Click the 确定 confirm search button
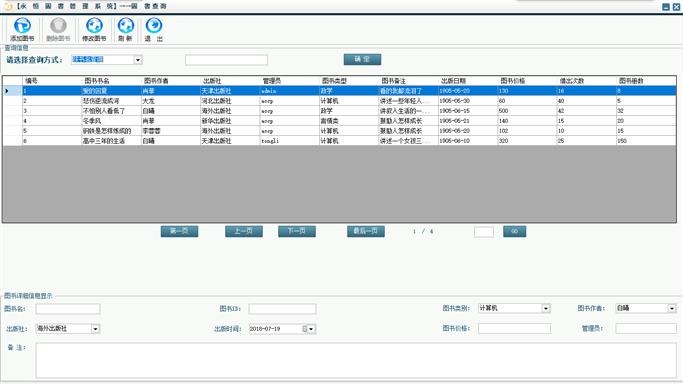The height and width of the screenshot is (384, 683). pyautogui.click(x=362, y=59)
